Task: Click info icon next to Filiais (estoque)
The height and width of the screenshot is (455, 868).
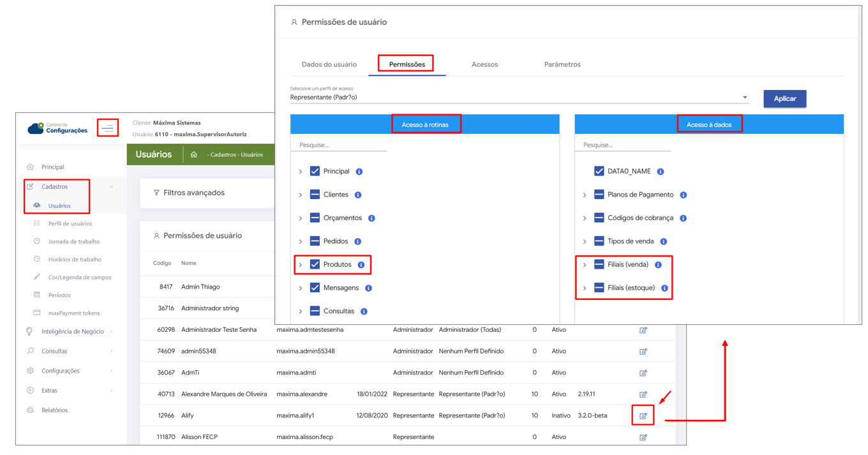Action: pyautogui.click(x=664, y=288)
